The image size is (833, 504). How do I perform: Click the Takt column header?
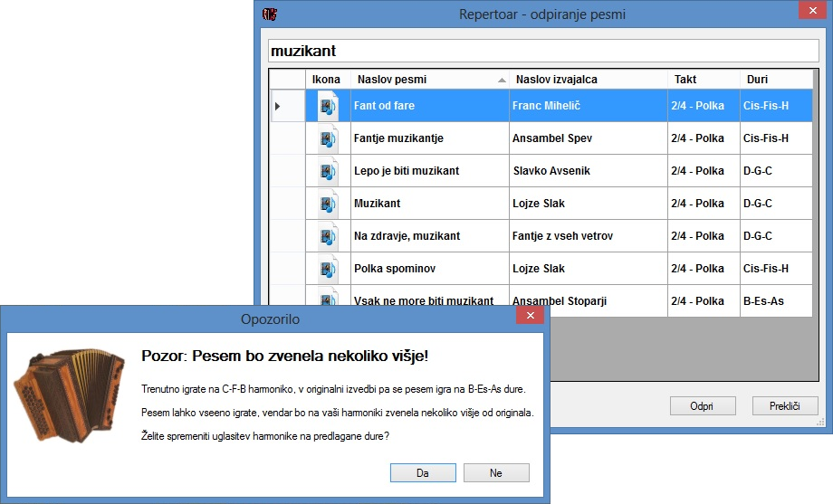[x=704, y=80]
